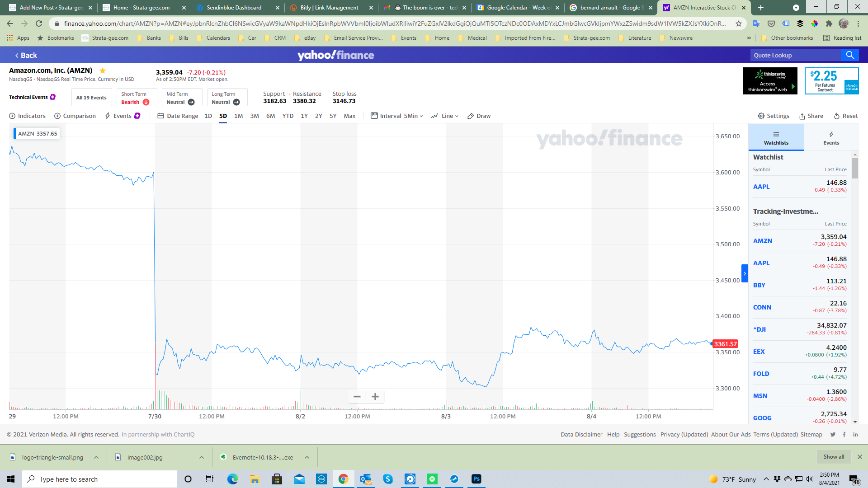
Task: Open Spotify from the taskbar
Action: click(x=432, y=479)
